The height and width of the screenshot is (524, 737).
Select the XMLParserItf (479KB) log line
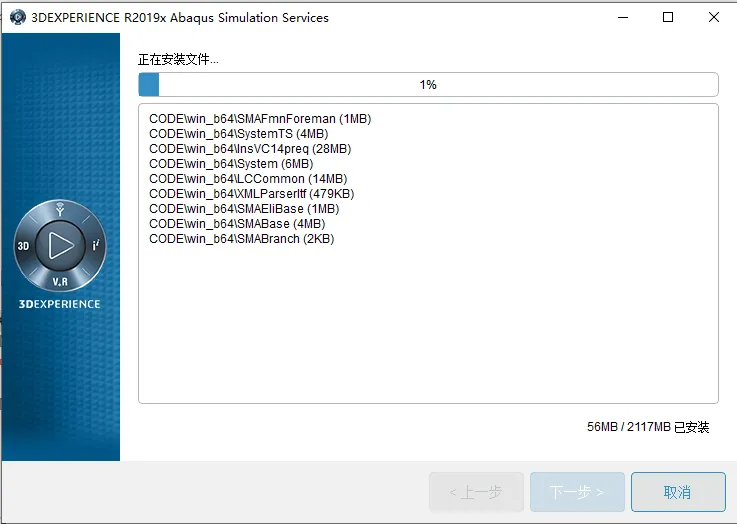point(251,194)
